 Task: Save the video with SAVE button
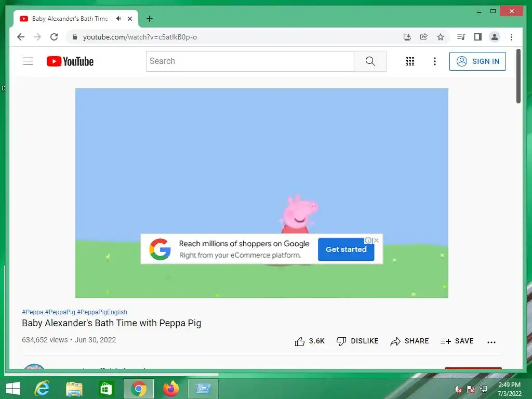tap(457, 341)
